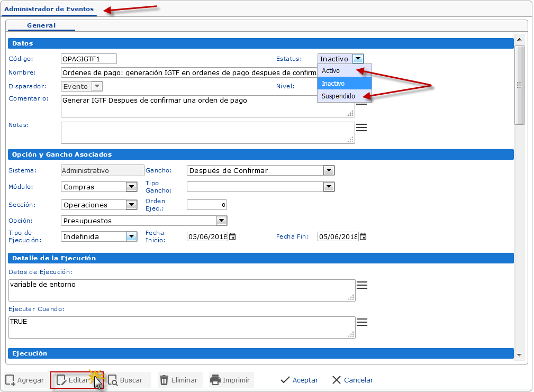
Task: Expand the Opción dropdown
Action: click(221, 221)
